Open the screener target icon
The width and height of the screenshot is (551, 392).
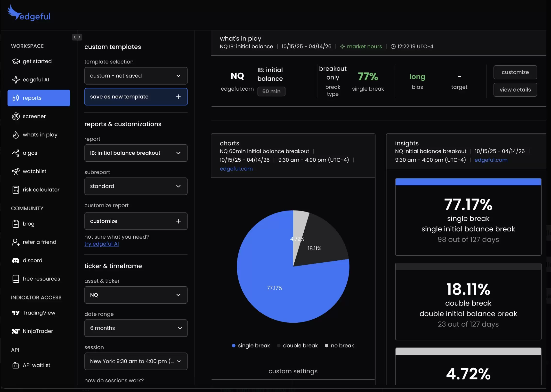pyautogui.click(x=16, y=117)
